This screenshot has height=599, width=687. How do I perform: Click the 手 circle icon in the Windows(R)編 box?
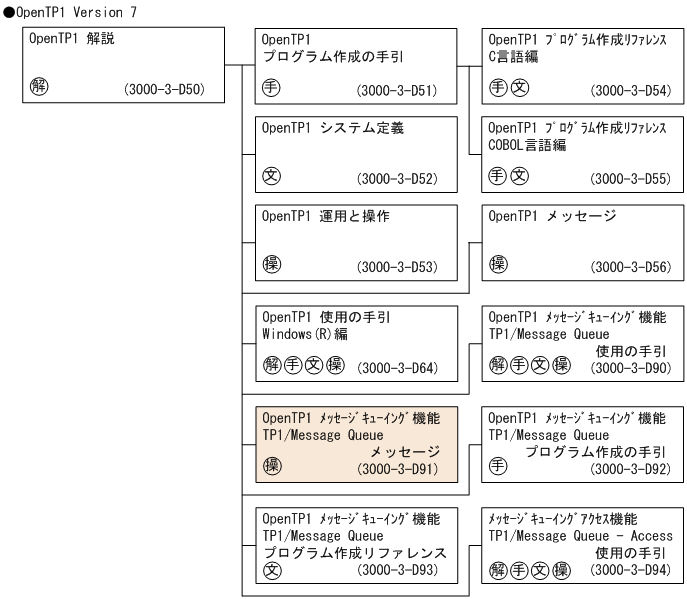293,365
